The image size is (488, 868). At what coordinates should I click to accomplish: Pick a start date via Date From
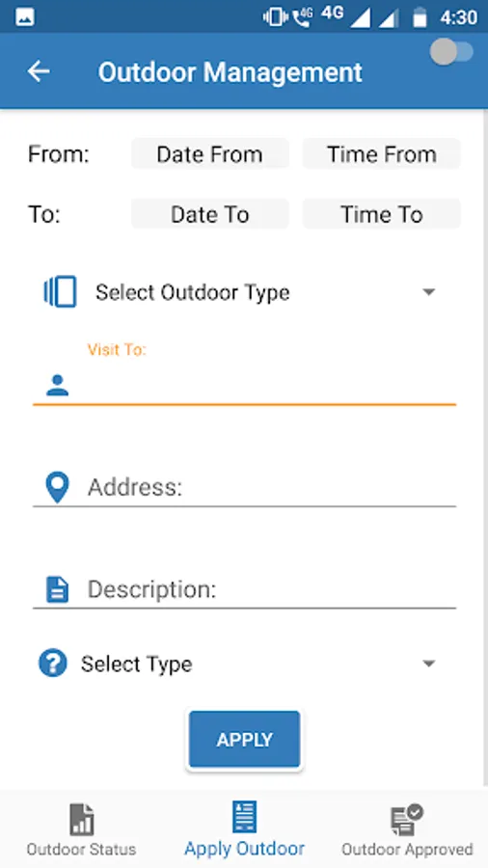pyautogui.click(x=209, y=154)
